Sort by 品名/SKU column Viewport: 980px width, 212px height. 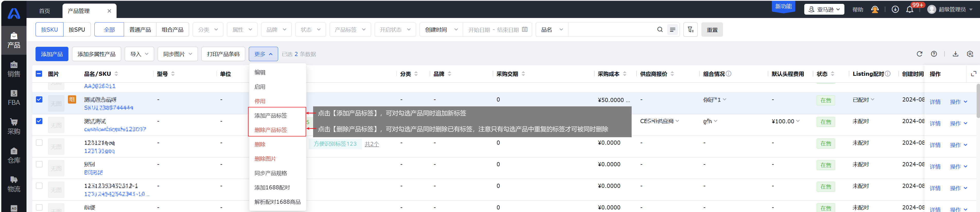pyautogui.click(x=116, y=74)
